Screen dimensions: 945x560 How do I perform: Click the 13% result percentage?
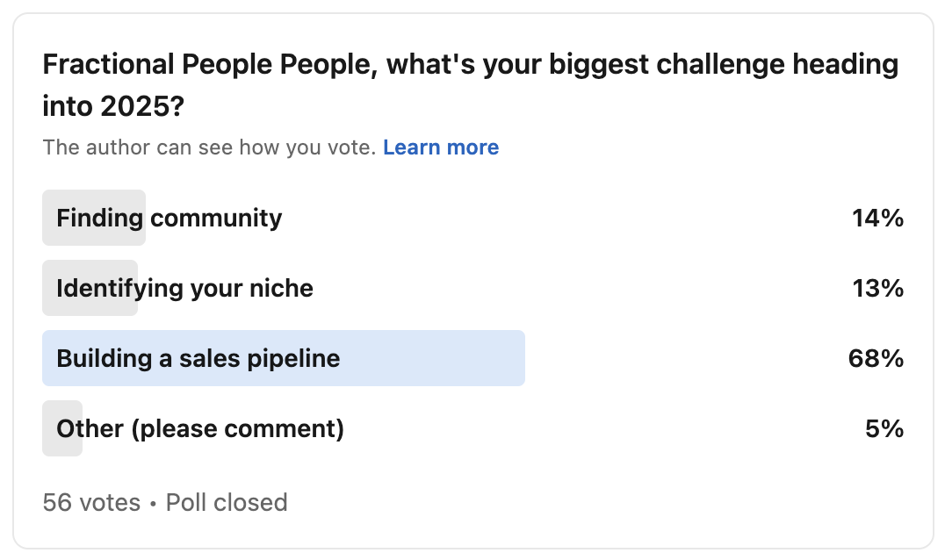click(877, 288)
